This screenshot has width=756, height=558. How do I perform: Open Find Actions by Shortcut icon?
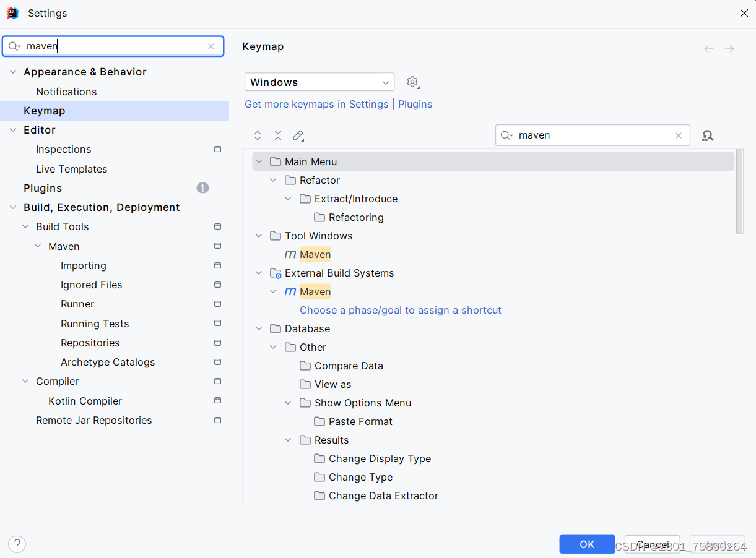click(708, 135)
